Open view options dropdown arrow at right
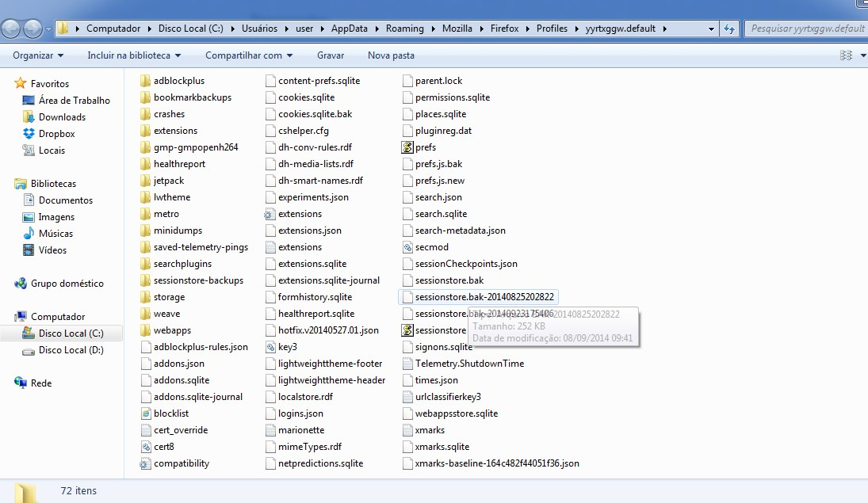This screenshot has width=868, height=503. (x=863, y=55)
